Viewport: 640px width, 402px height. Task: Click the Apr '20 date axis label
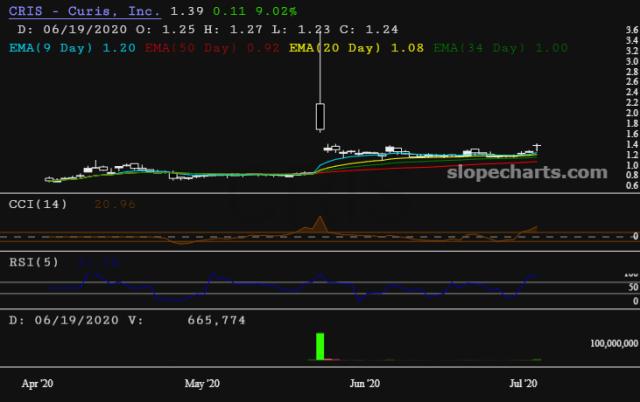click(x=38, y=383)
